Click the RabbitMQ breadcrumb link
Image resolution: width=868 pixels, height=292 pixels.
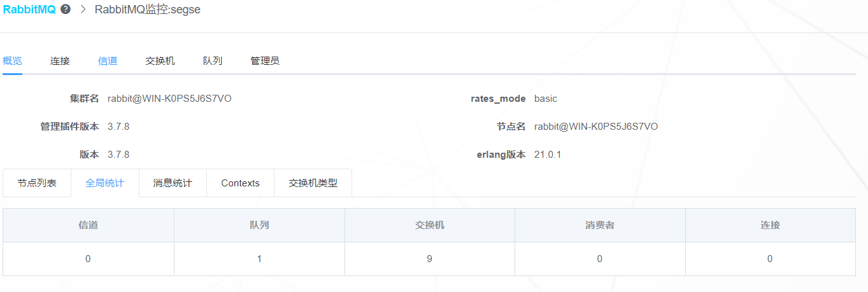(29, 10)
